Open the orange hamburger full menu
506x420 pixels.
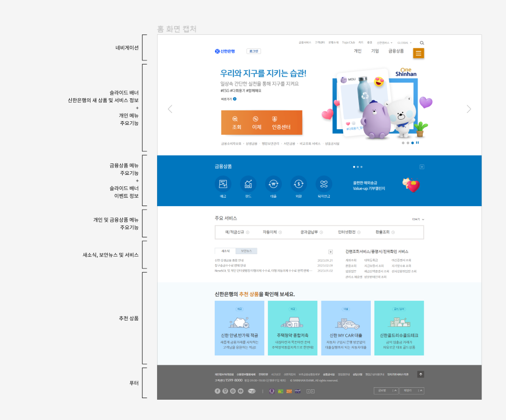(x=418, y=53)
